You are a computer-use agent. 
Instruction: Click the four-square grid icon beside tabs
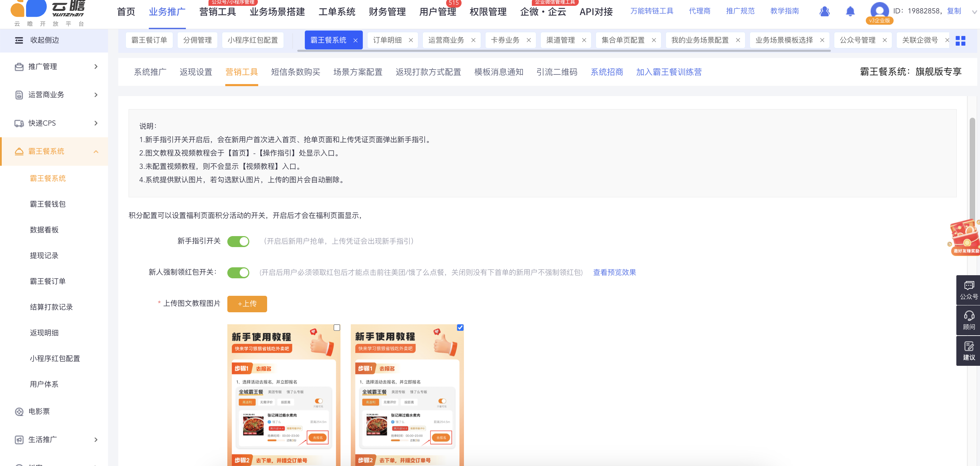point(960,40)
